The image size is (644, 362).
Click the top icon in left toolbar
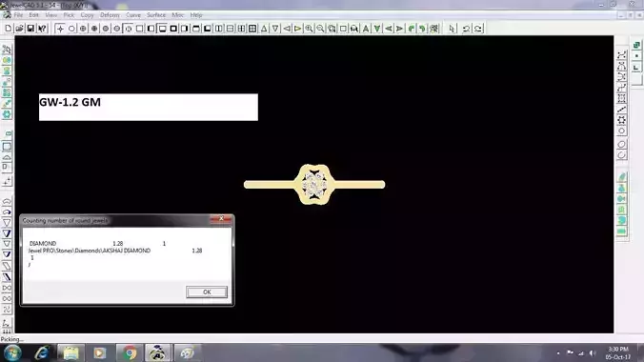click(7, 50)
